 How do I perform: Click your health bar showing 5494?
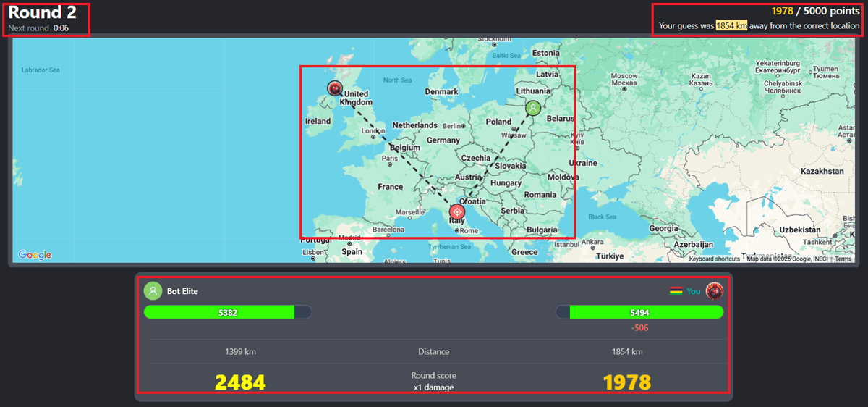coord(639,312)
